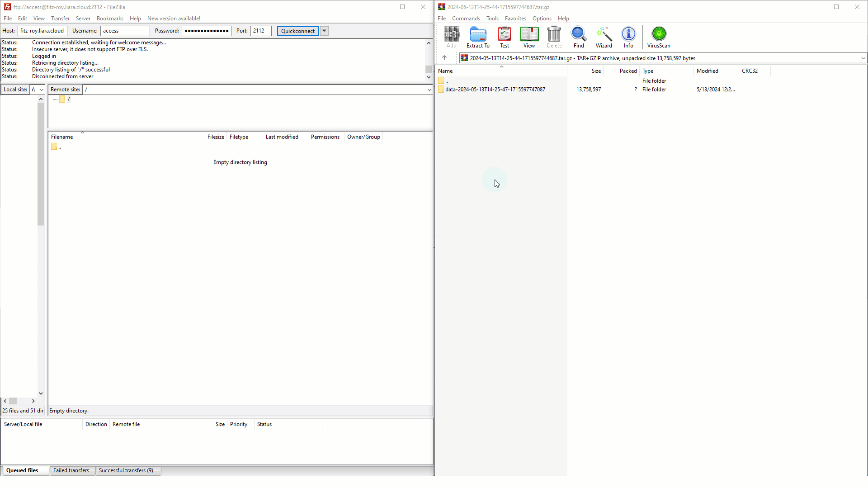Click 'Empty directory.' status bar text
The image size is (868, 488).
[69, 411]
